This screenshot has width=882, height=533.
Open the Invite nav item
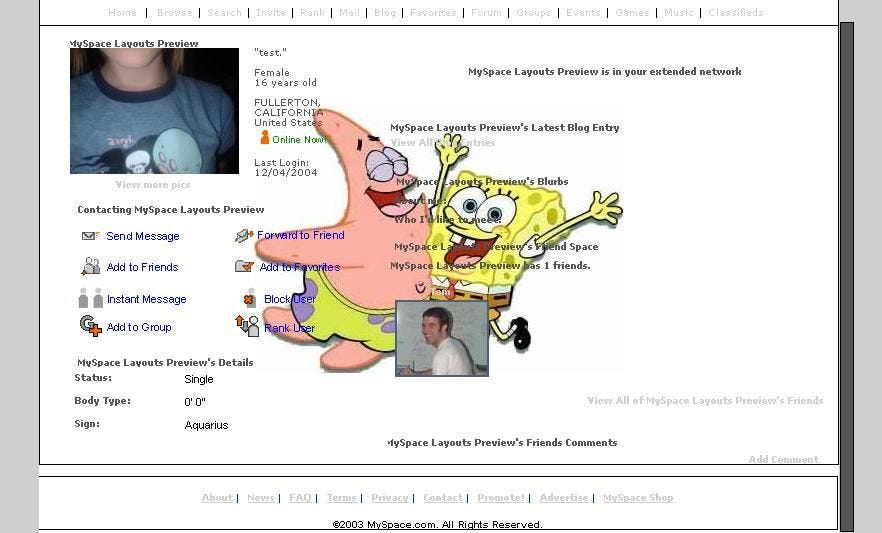(271, 12)
